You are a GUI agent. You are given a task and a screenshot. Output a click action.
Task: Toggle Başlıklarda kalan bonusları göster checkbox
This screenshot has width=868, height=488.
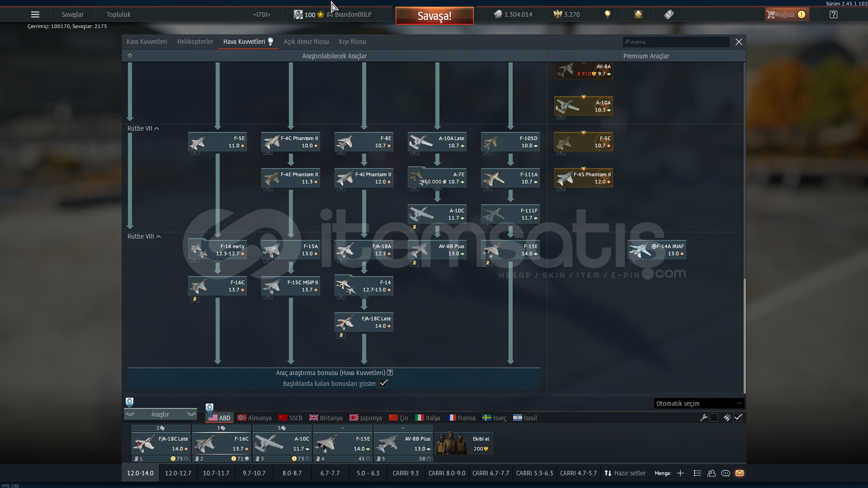383,383
